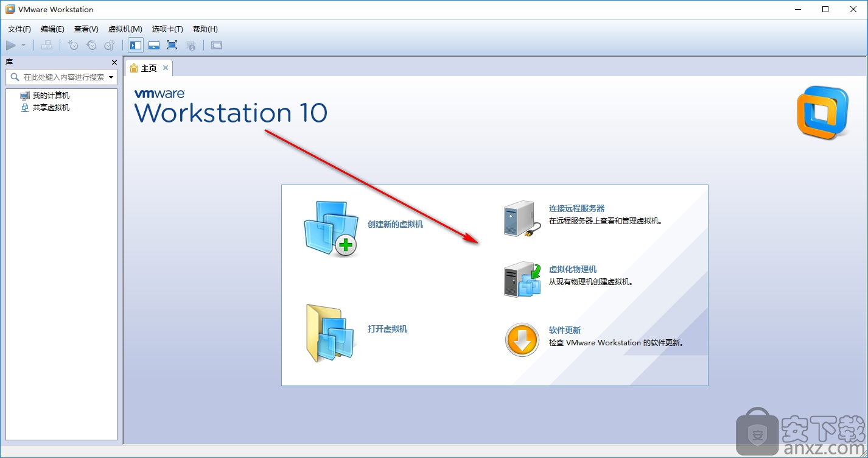This screenshot has width=868, height=458.
Task: Open the 编辑(E) menu
Action: coord(52,29)
